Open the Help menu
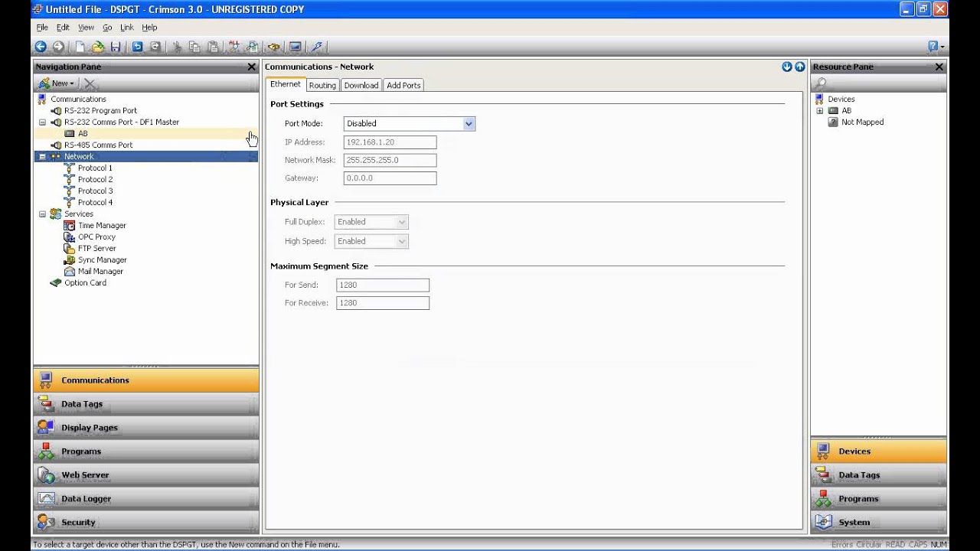 pyautogui.click(x=149, y=28)
